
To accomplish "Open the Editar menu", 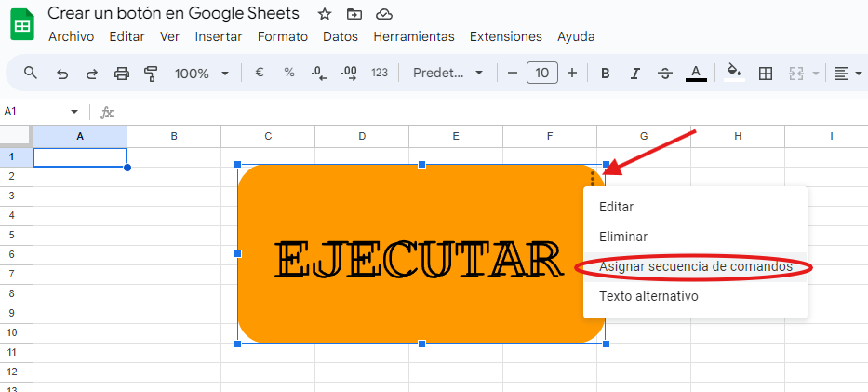I will coord(127,36).
